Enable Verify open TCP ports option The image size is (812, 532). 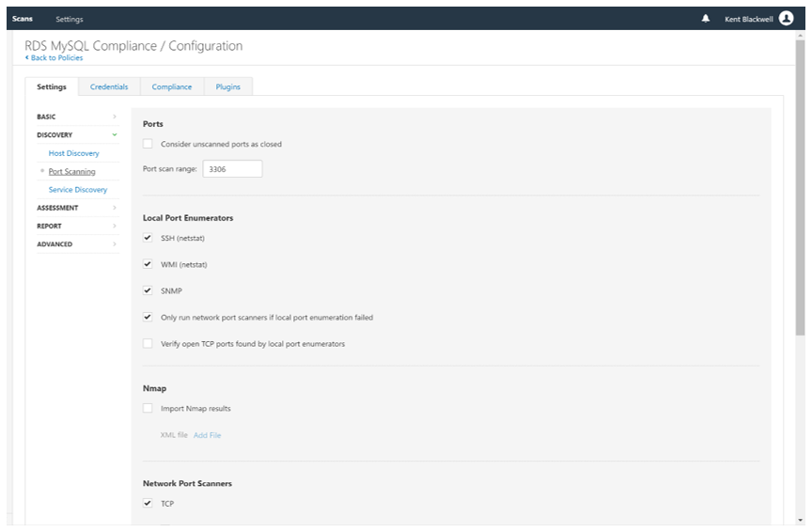point(148,343)
